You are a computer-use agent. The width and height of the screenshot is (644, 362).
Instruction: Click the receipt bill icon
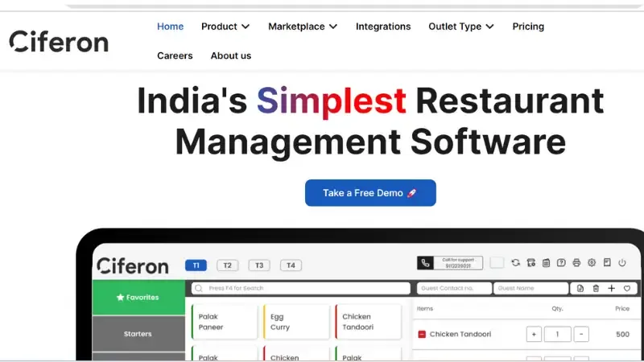(607, 263)
